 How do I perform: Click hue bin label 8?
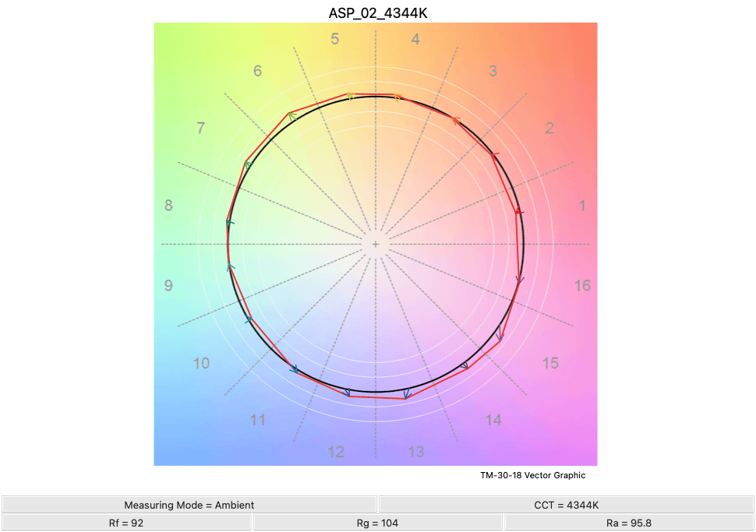coord(168,206)
